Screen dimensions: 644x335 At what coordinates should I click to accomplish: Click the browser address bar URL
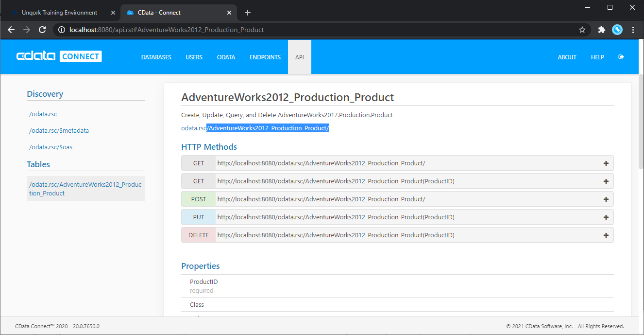167,30
